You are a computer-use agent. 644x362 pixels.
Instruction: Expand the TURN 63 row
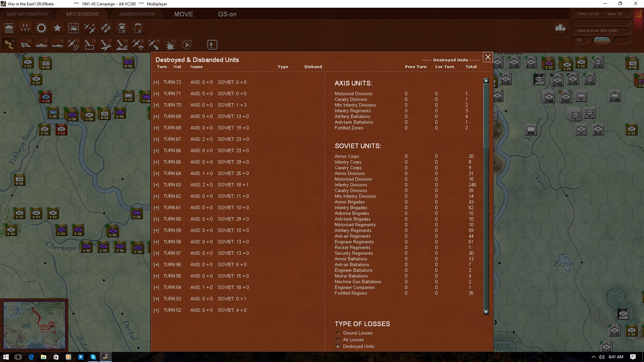[x=156, y=185]
